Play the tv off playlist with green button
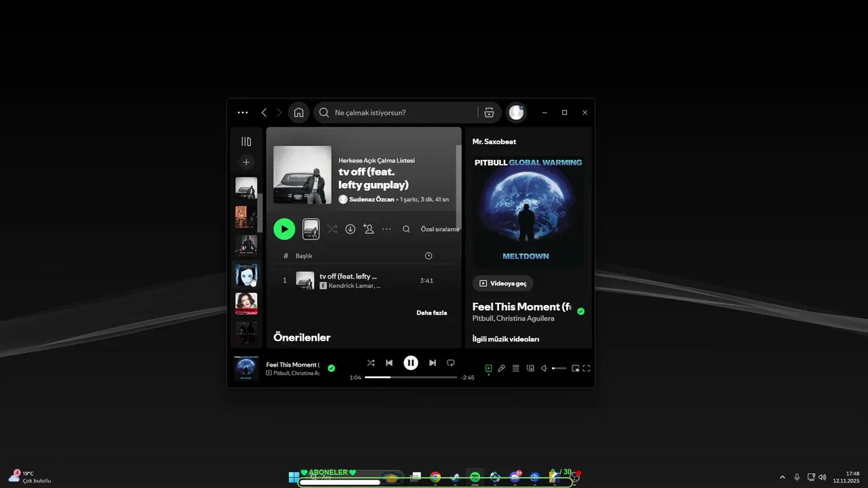The width and height of the screenshot is (868, 488). click(284, 229)
